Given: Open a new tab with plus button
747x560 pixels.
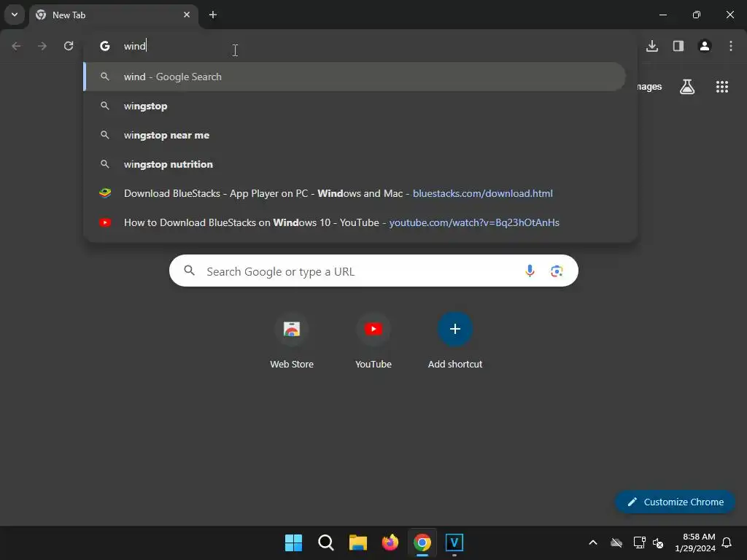Looking at the screenshot, I should [213, 15].
